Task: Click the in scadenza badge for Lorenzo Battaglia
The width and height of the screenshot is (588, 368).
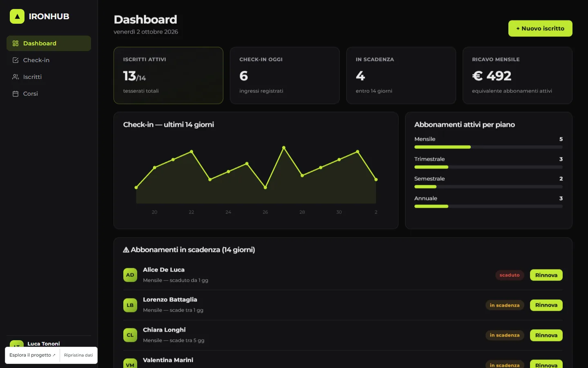Action: [x=505, y=305]
